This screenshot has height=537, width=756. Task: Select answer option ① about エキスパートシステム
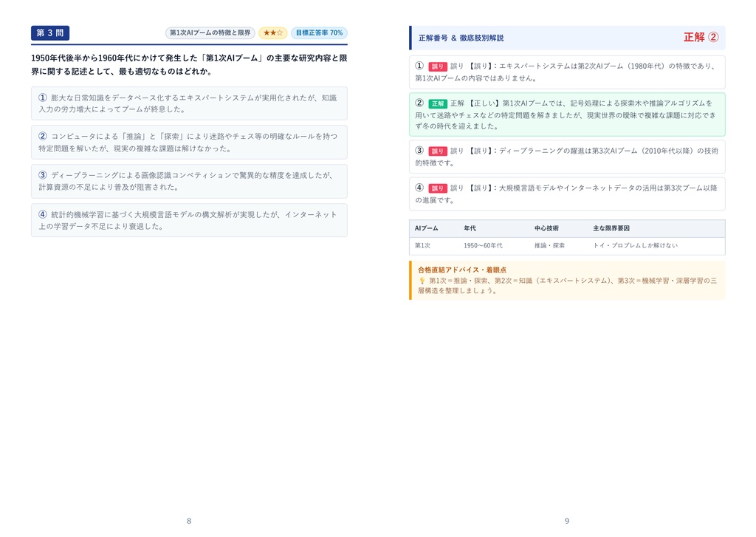[x=189, y=103]
